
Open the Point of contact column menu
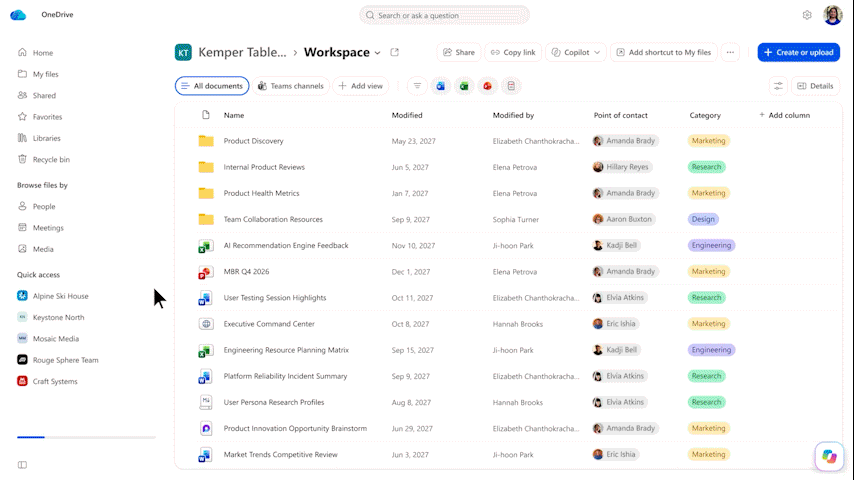(x=620, y=116)
